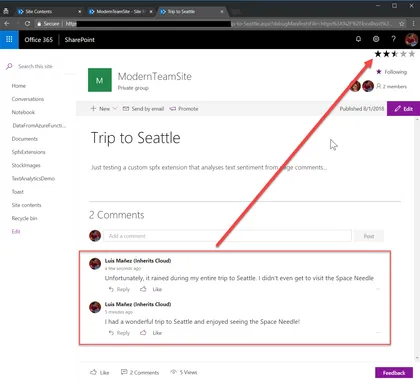Screen dimensions: 420x382
Task: Click the Add a comment field
Action: click(227, 236)
